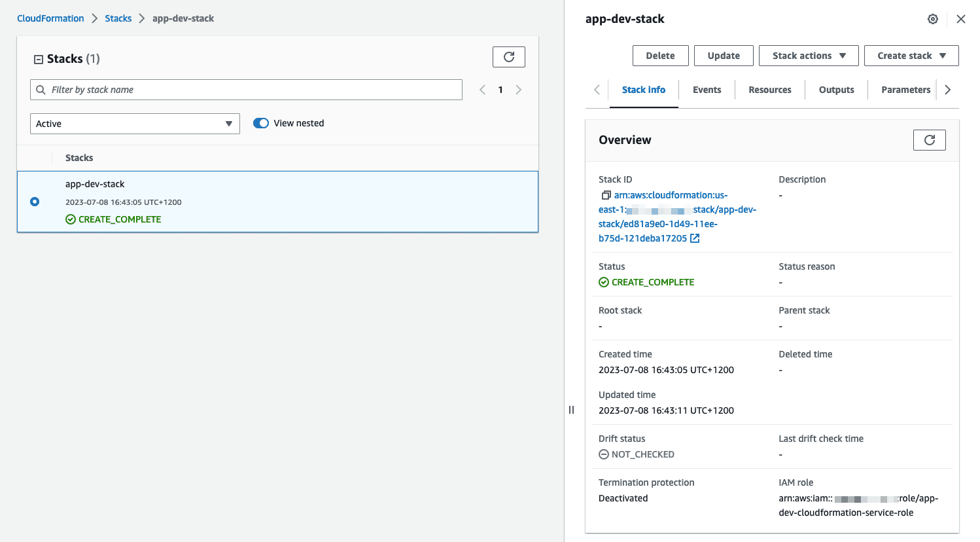
Task: Click the Stacks column header
Action: pyautogui.click(x=79, y=158)
